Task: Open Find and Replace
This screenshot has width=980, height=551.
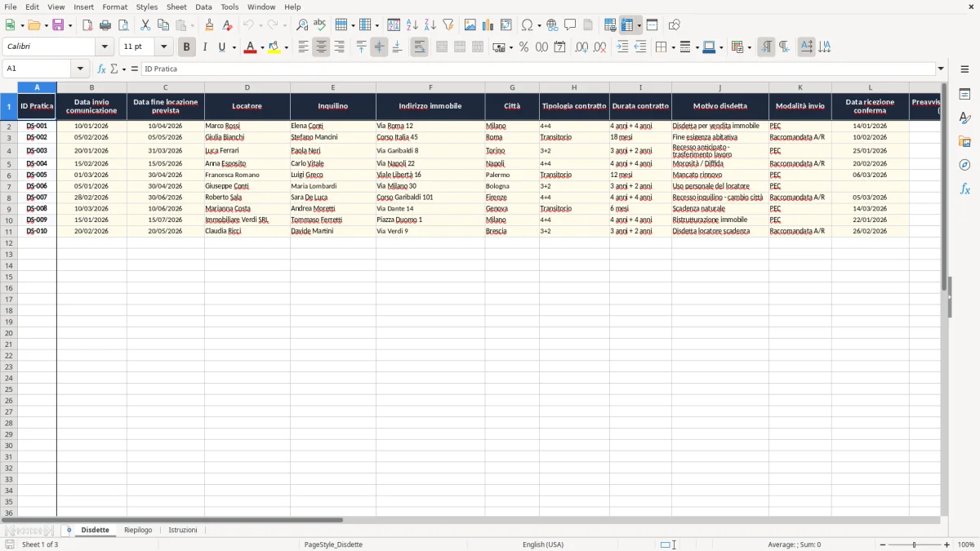Action: [302, 25]
